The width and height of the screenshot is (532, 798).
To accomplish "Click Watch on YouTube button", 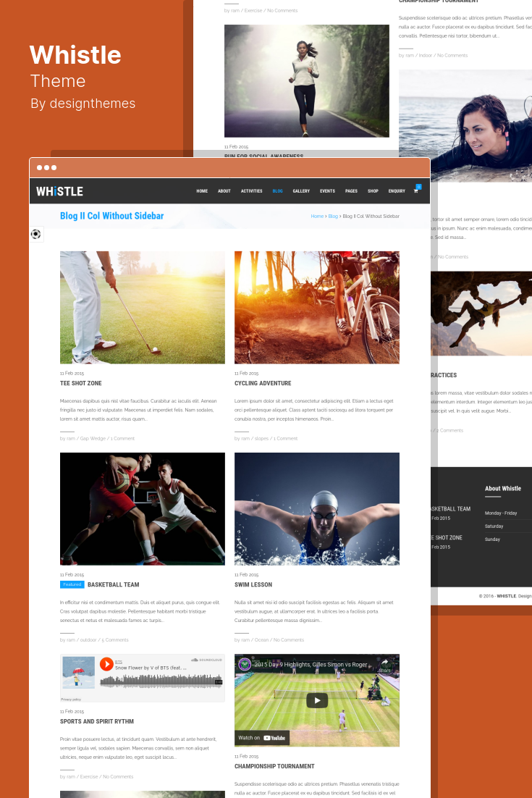I will pos(262,737).
